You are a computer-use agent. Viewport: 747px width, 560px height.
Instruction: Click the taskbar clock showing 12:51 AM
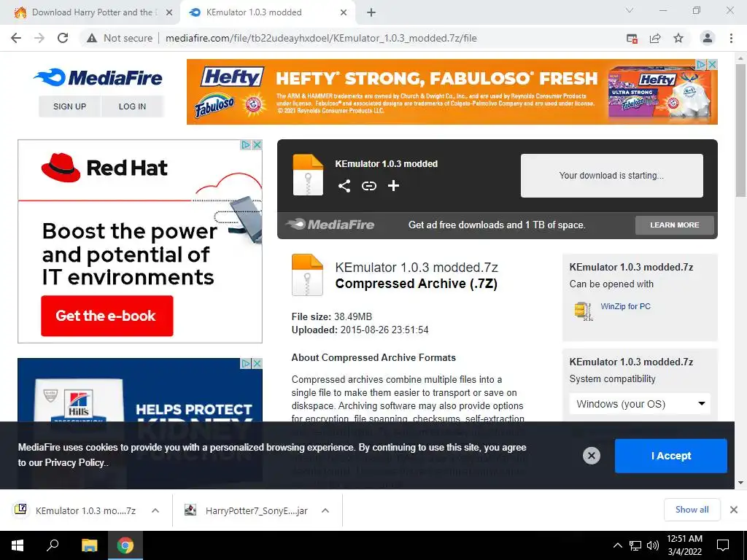click(684, 545)
